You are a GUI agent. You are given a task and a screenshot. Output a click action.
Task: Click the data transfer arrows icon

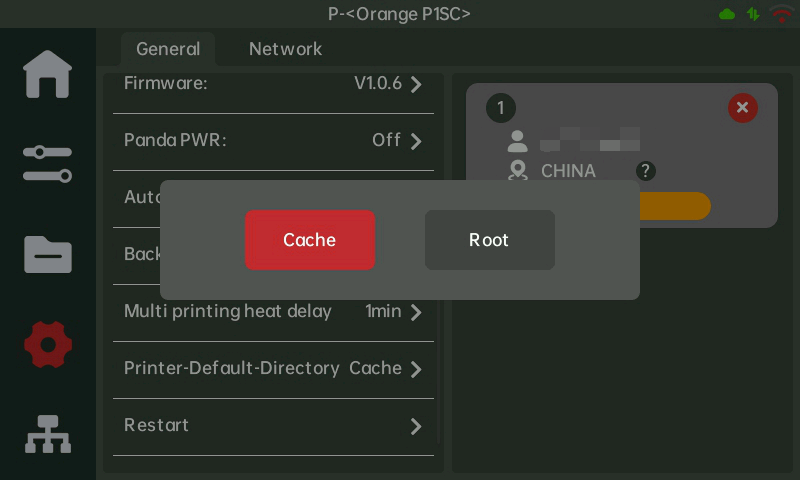coord(753,14)
